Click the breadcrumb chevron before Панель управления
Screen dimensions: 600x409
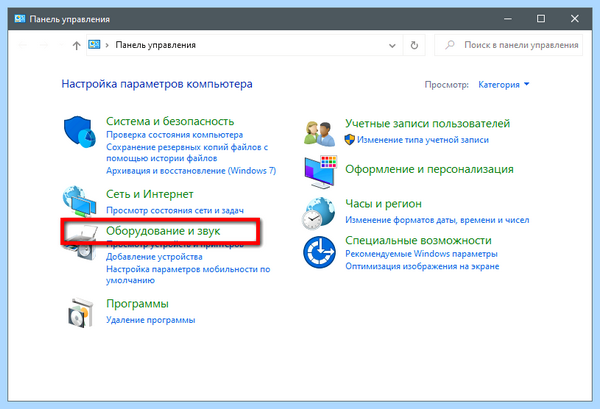[x=107, y=45]
